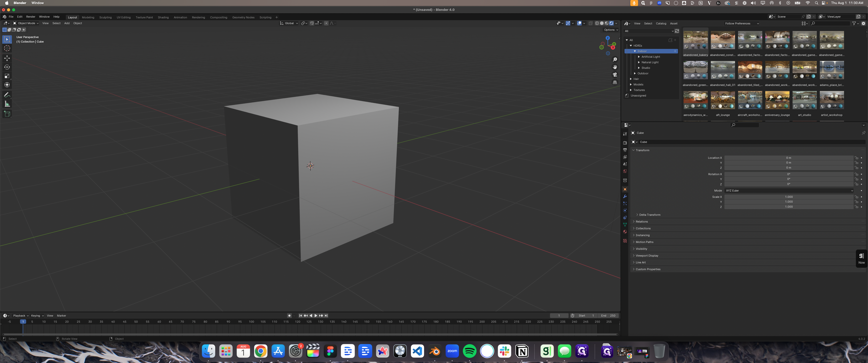Screen dimensions: 868x363
Task: Toggle snapping magnet in viewport header
Action: (312, 23)
